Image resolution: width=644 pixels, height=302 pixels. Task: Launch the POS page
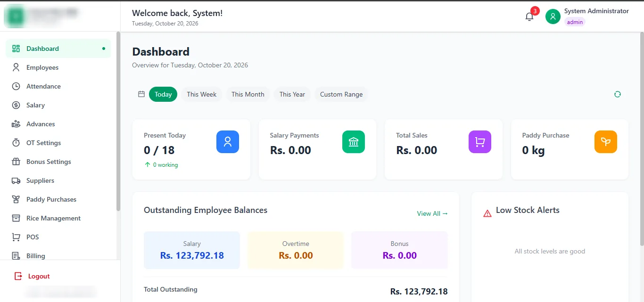click(x=58, y=237)
